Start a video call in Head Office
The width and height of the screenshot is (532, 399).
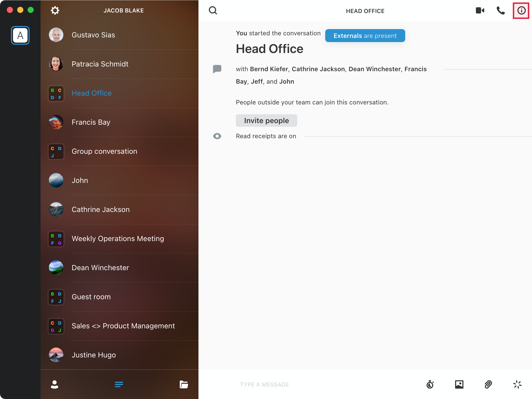(480, 11)
